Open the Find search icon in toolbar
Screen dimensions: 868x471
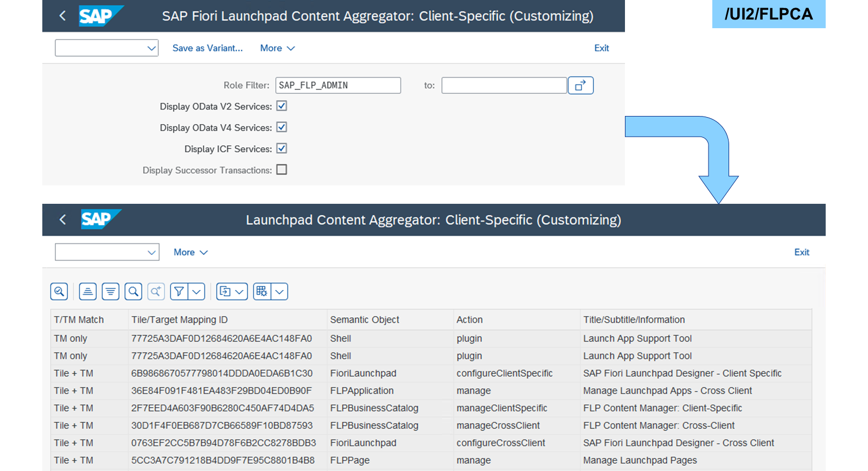click(133, 292)
